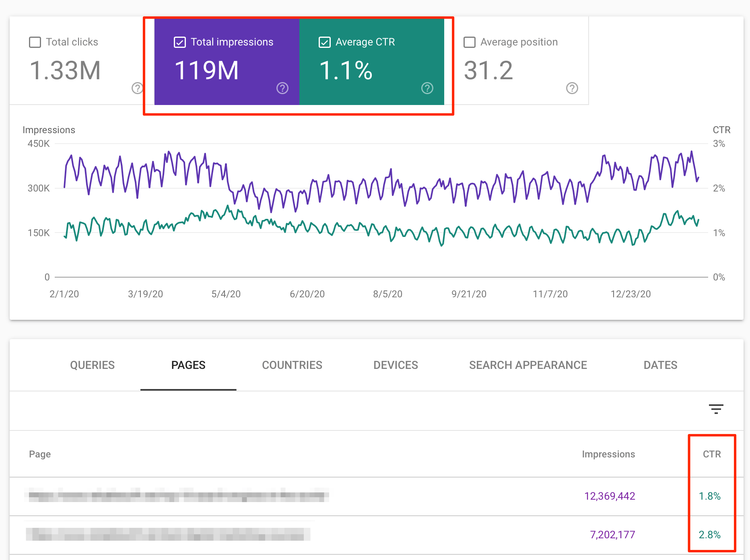Open help icon for Average position
The width and height of the screenshot is (750, 560).
coord(572,88)
